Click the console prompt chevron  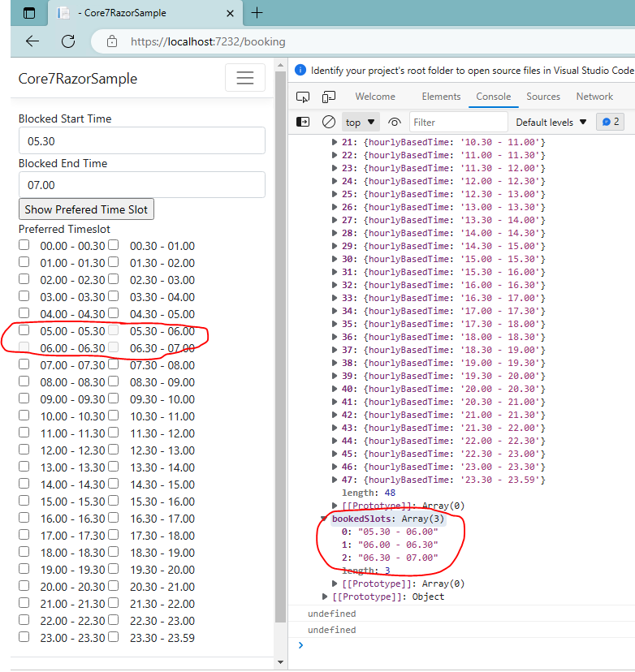tap(300, 645)
